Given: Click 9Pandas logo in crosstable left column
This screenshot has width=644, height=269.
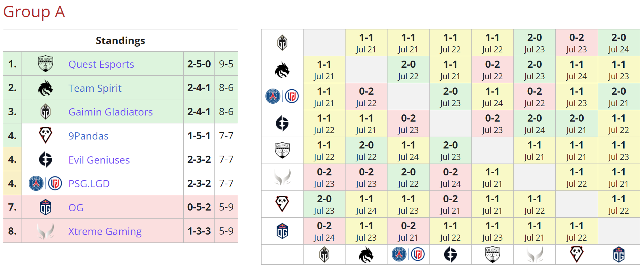Looking at the screenshot, I should click(x=282, y=204).
